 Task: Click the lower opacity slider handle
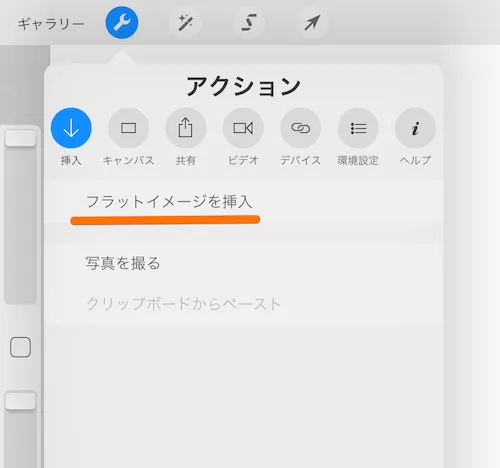20,401
